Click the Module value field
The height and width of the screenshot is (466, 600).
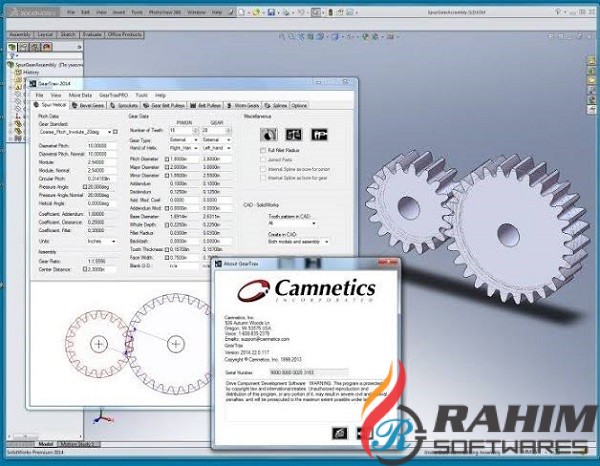101,162
